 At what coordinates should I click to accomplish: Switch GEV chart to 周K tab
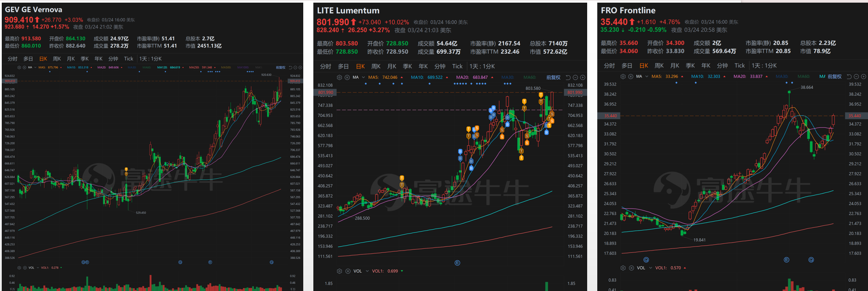click(57, 59)
